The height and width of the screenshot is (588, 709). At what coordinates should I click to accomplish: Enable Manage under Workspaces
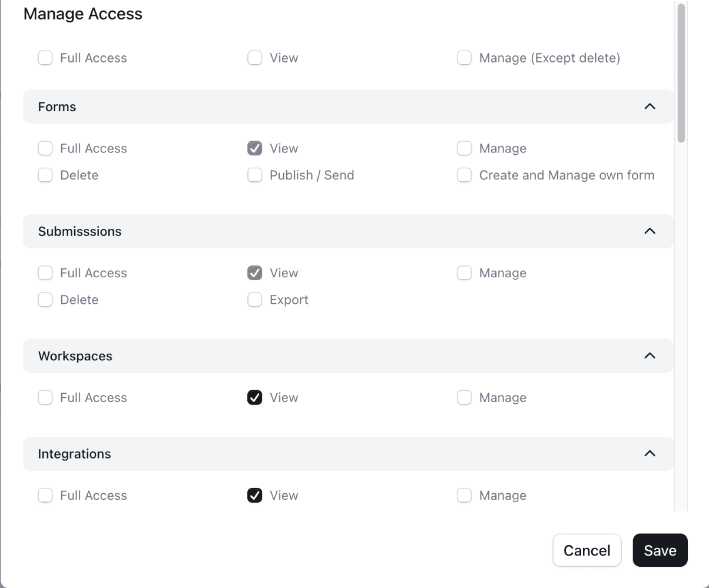(x=465, y=398)
